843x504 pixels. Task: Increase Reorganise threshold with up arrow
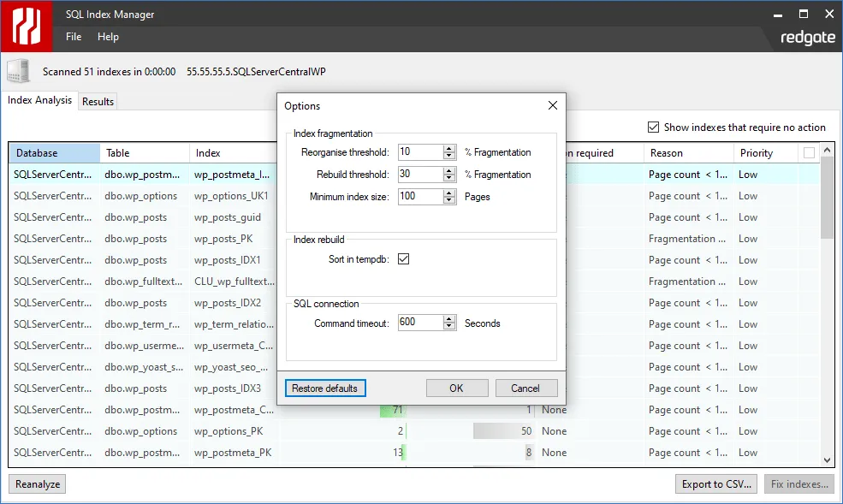coord(450,148)
